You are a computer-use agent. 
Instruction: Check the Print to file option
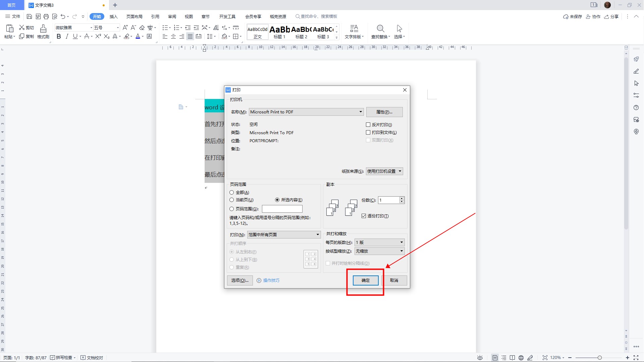368,133
